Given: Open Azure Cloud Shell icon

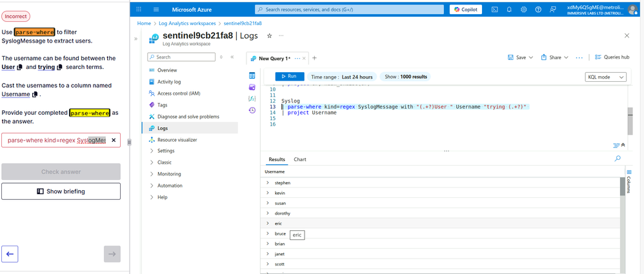Looking at the screenshot, I should (x=494, y=10).
